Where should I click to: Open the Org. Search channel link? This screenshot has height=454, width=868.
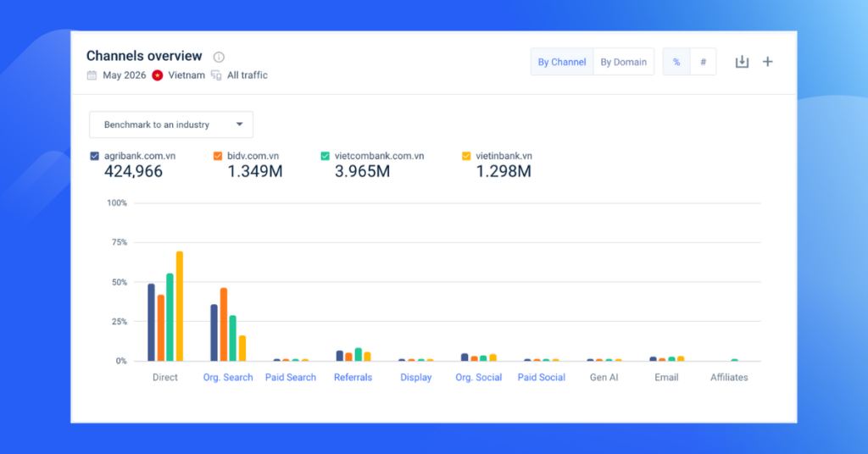point(228,377)
